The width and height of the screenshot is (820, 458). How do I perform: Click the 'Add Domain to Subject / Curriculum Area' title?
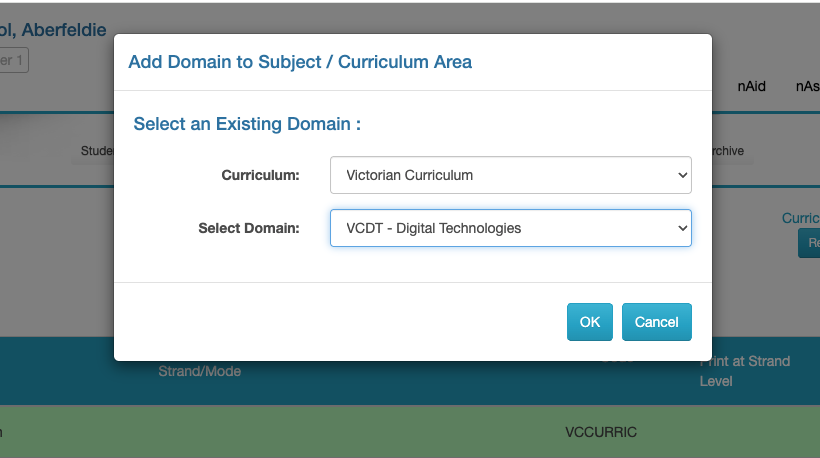point(300,62)
